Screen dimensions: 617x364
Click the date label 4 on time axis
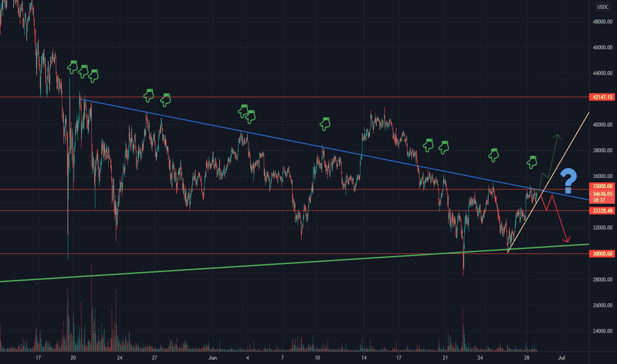[x=248, y=357]
